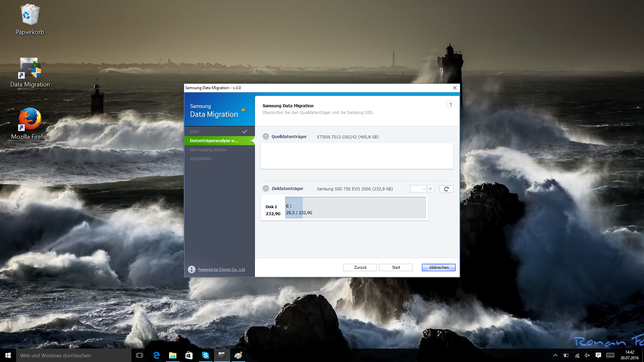Click the Disk 1 232,9G label
Screen dimensions: 644x362
[x=273, y=210]
